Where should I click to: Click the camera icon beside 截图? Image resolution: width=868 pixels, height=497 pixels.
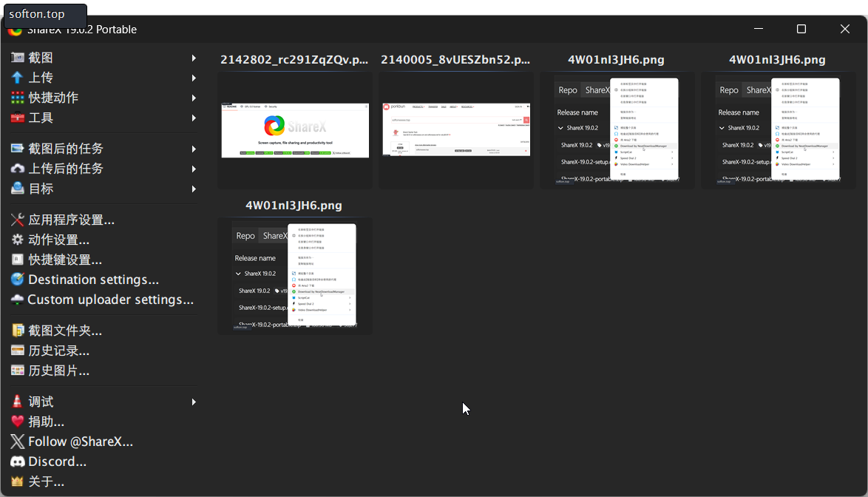(x=18, y=58)
